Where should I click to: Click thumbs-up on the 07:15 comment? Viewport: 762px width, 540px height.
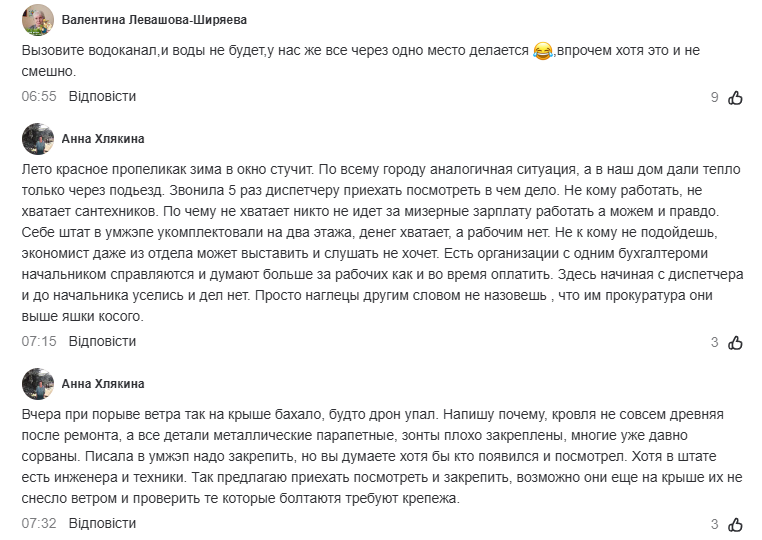(735, 343)
